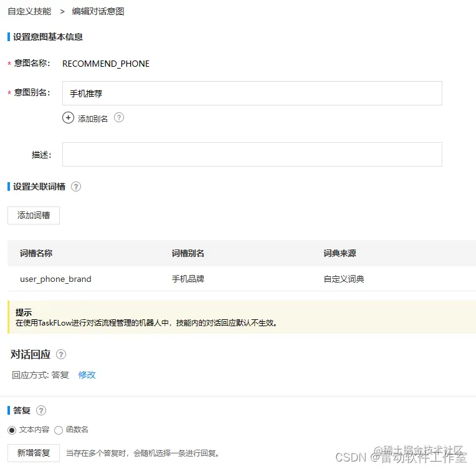
Task: Click the 回应方式: 答复 label
Action: pyautogui.click(x=40, y=375)
